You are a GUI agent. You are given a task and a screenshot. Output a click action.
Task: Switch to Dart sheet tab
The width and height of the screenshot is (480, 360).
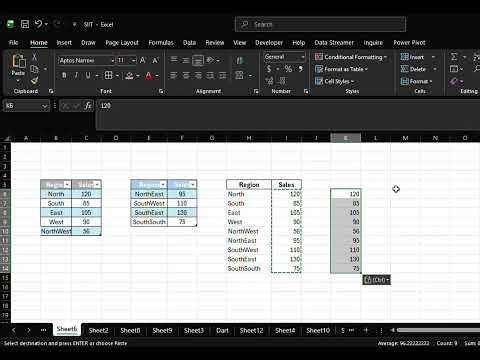[x=222, y=330]
